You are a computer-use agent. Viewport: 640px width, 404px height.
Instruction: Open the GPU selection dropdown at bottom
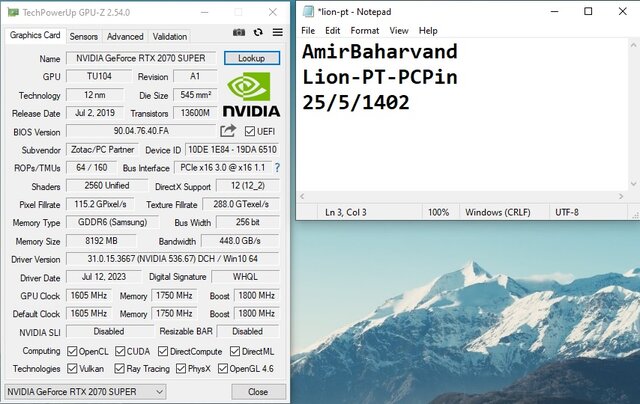coord(85,392)
